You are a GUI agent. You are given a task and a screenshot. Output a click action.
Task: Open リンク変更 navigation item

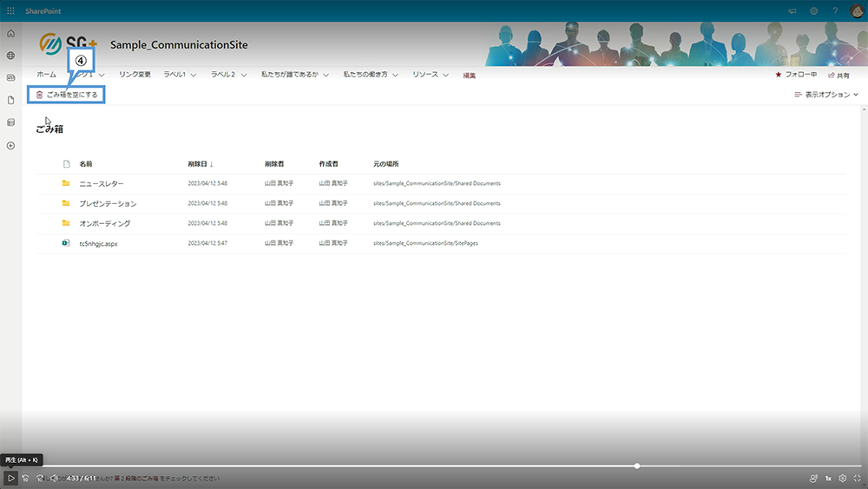pos(135,74)
